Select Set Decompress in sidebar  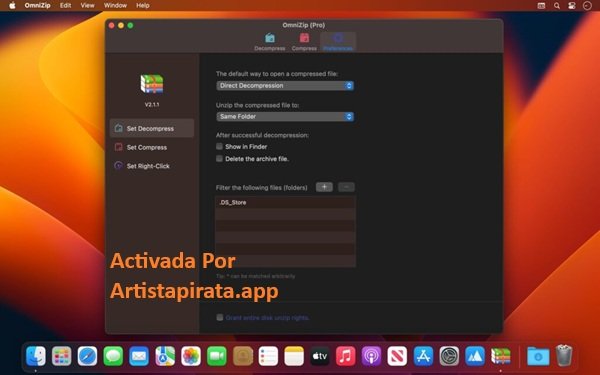(x=152, y=128)
